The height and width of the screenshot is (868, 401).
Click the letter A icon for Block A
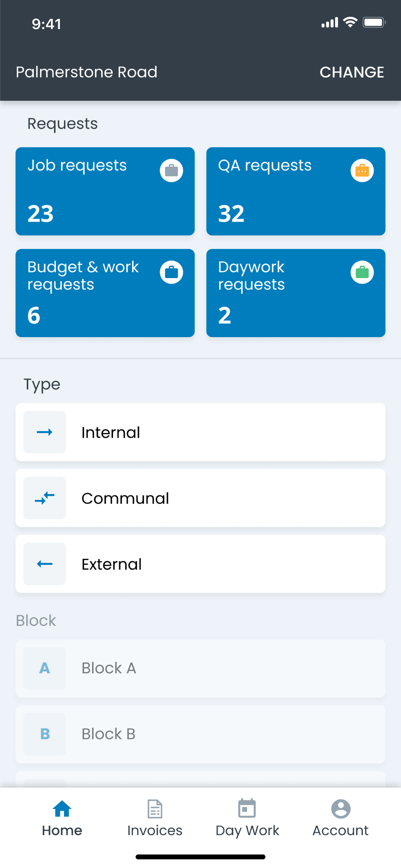point(45,668)
